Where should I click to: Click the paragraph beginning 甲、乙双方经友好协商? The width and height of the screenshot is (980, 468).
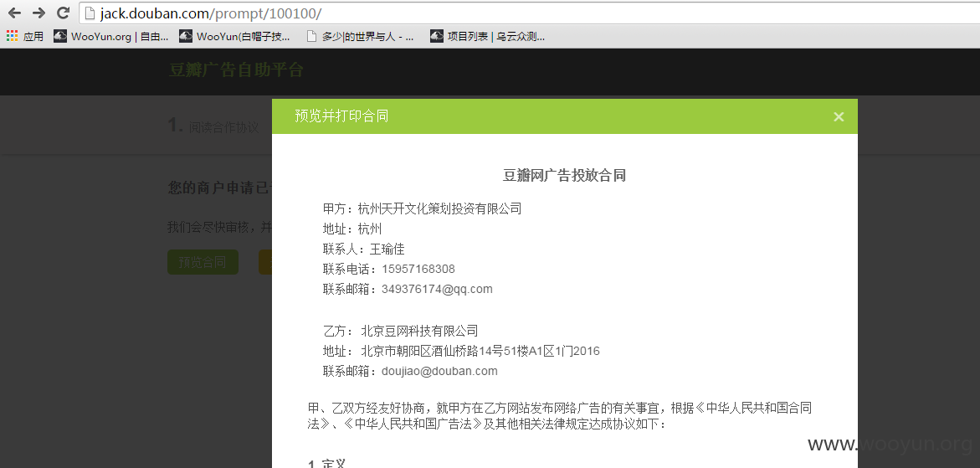pyautogui.click(x=560, y=416)
